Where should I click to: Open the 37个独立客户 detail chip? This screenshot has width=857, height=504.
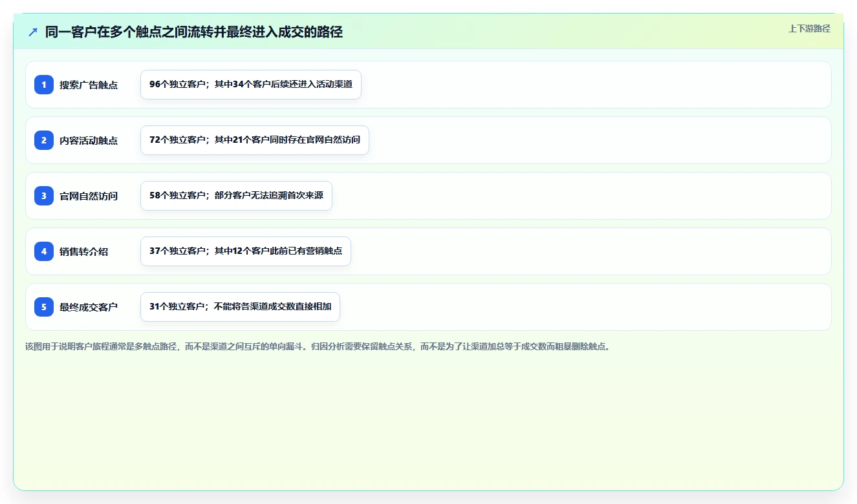246,251
